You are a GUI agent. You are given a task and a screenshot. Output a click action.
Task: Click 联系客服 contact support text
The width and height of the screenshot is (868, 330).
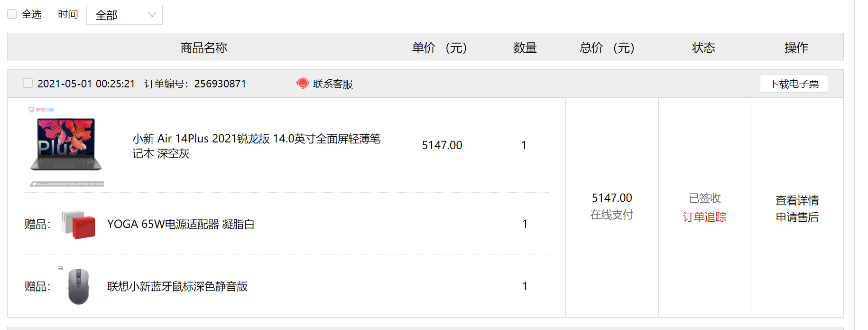[x=332, y=84]
